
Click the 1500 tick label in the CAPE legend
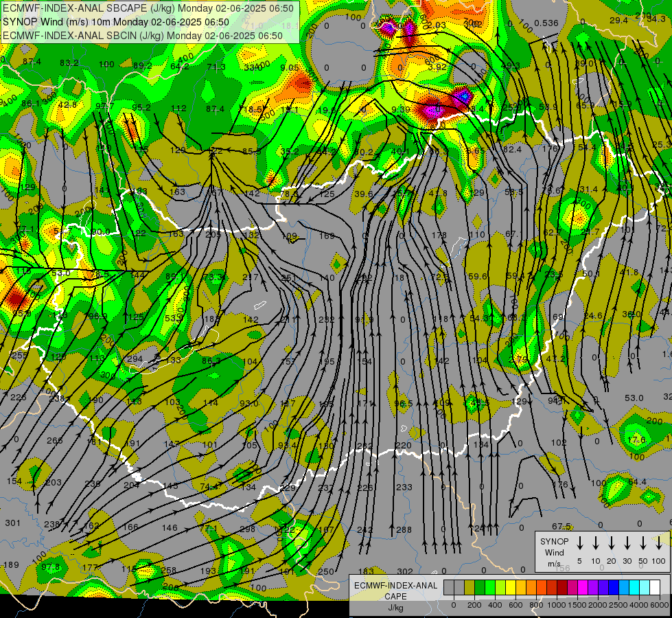pos(577,605)
